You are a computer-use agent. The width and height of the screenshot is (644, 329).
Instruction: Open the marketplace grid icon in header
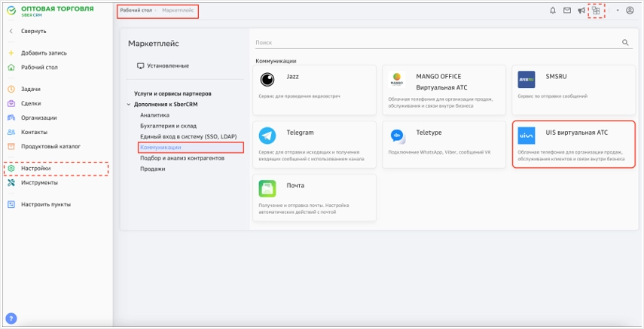596,11
